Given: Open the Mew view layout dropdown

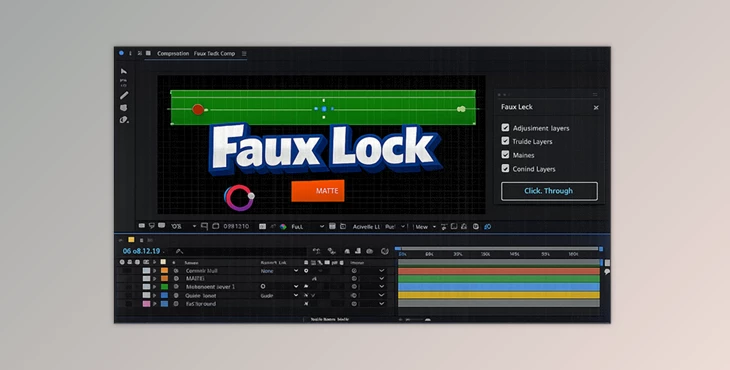Looking at the screenshot, I should [x=426, y=227].
